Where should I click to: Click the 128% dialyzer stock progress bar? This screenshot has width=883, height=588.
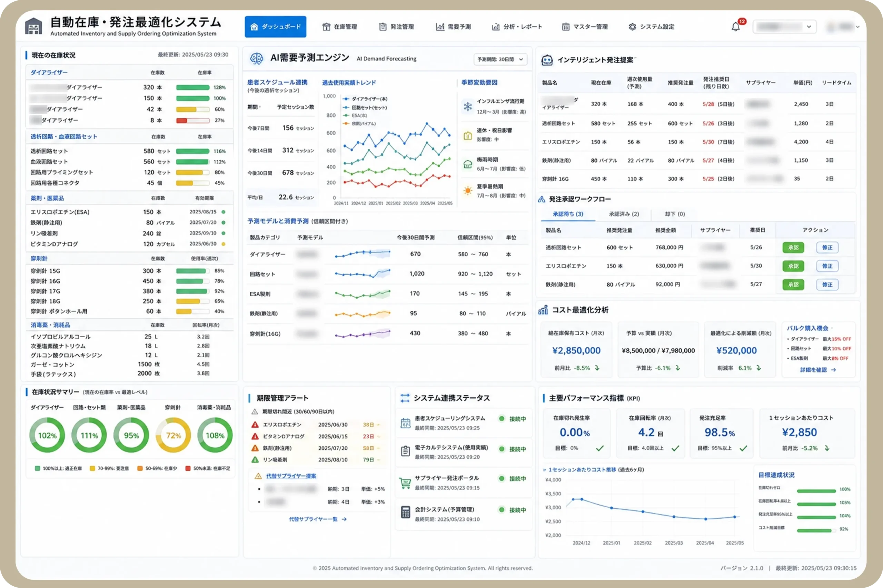pos(193,87)
